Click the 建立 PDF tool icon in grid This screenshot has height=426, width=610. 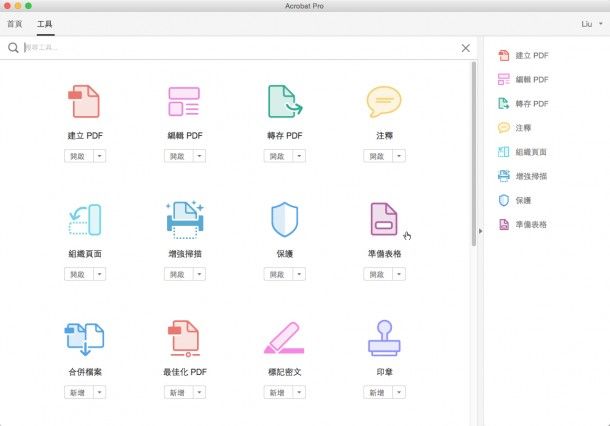coord(84,102)
